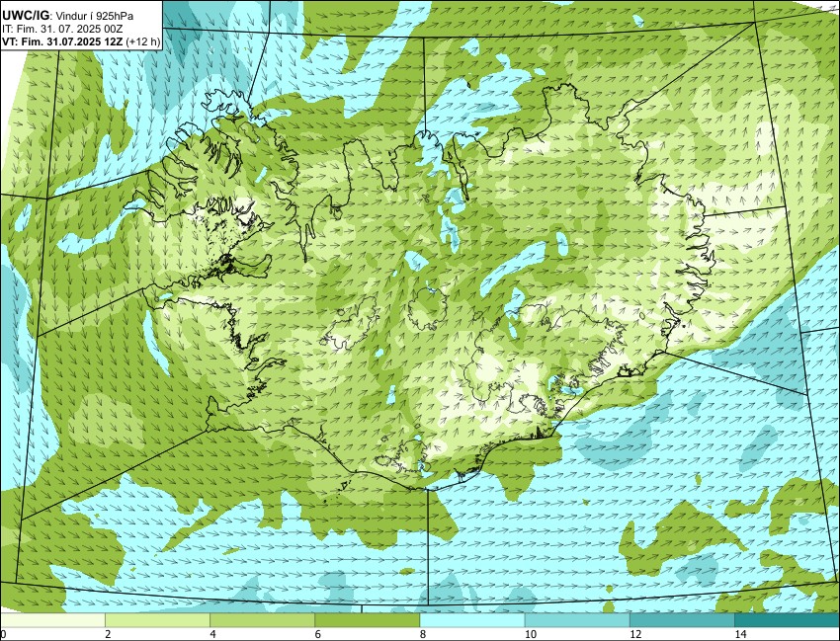Screen dimensions: 840x641
Task: Click the 'VT: Fim. 31.07.2025 12Z' line
Action: point(62,41)
